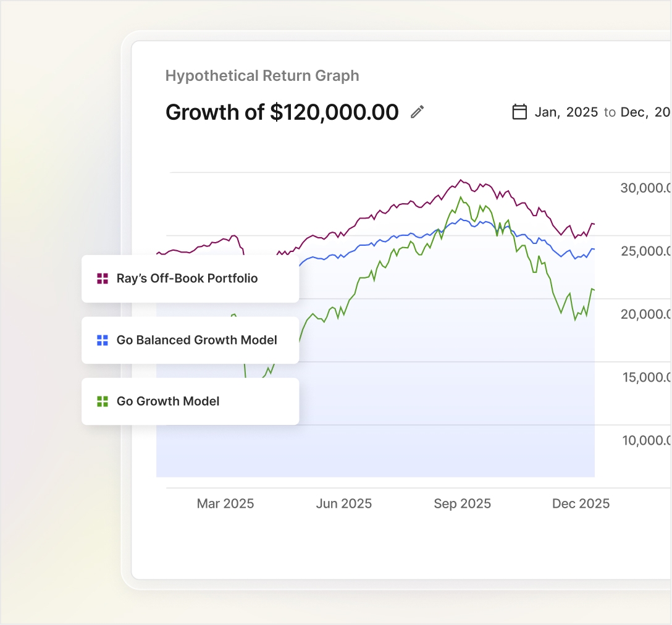This screenshot has width=672, height=625.
Task: Click the blue grid icon for Go Balanced Growth Model
Action: pos(103,340)
